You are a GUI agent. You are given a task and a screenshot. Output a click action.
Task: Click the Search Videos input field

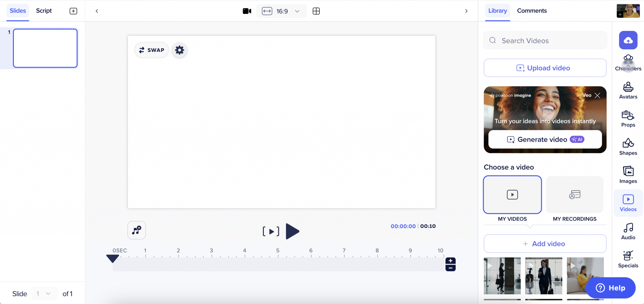(x=545, y=40)
